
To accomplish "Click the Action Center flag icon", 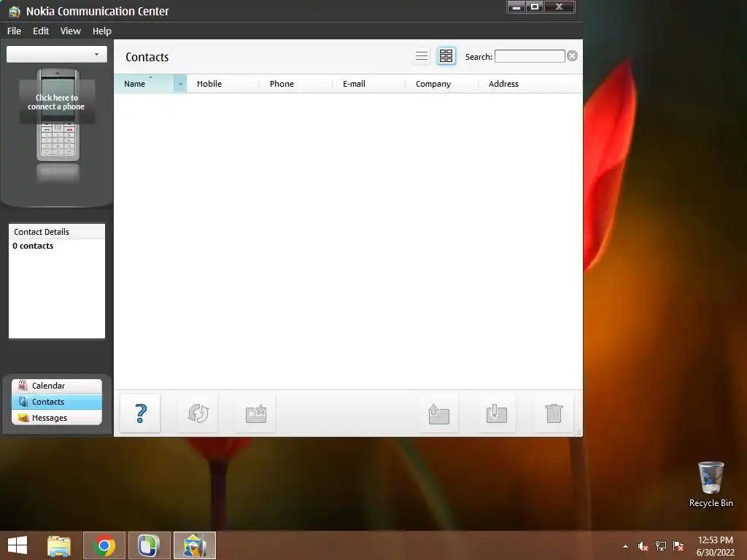I will pyautogui.click(x=678, y=546).
